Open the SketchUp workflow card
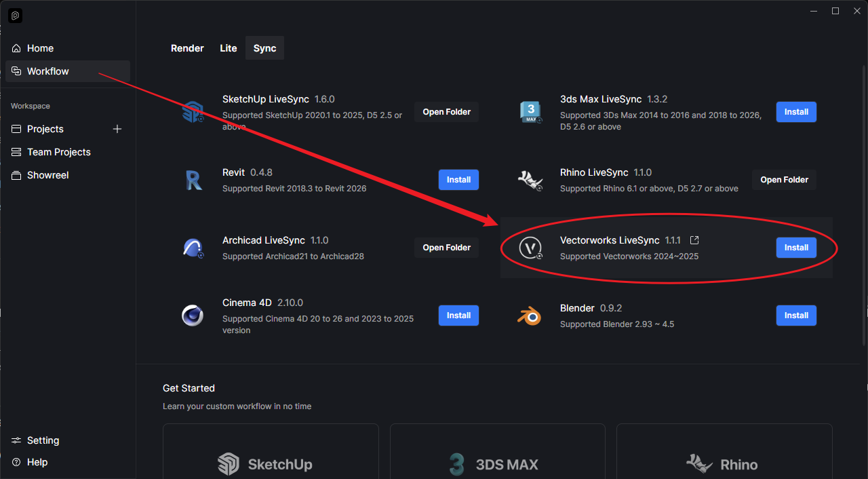This screenshot has height=479, width=868. pyautogui.click(x=271, y=451)
